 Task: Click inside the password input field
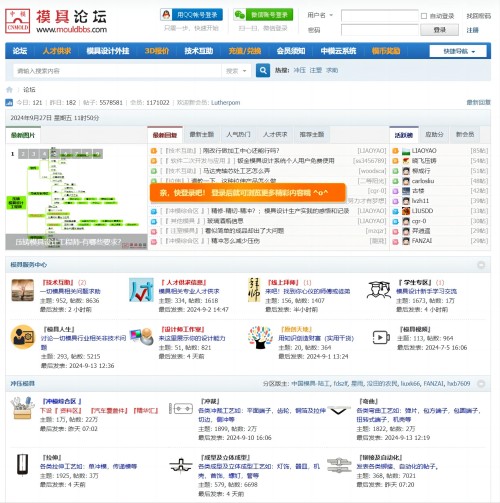click(380, 30)
